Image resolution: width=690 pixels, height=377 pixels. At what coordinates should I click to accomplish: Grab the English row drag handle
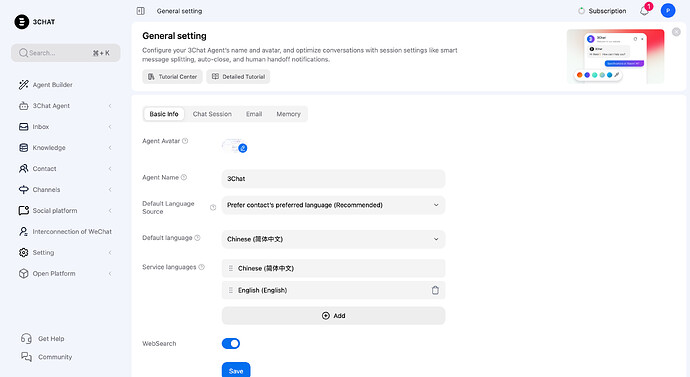pyautogui.click(x=231, y=290)
